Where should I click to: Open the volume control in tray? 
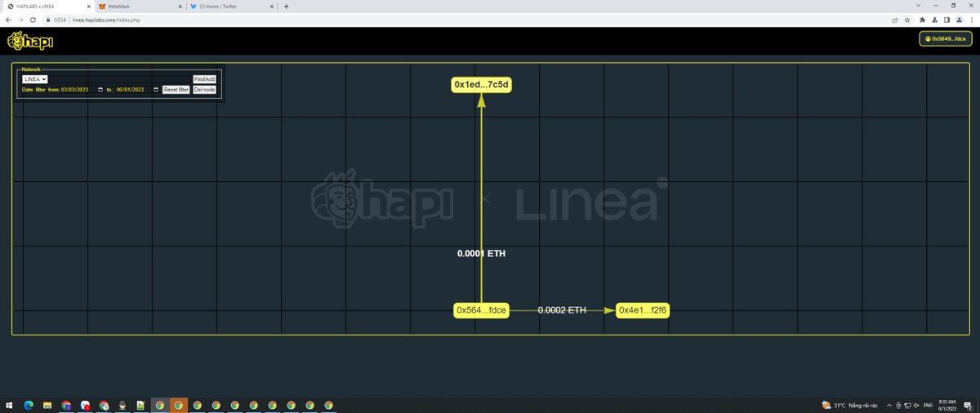[x=916, y=405]
